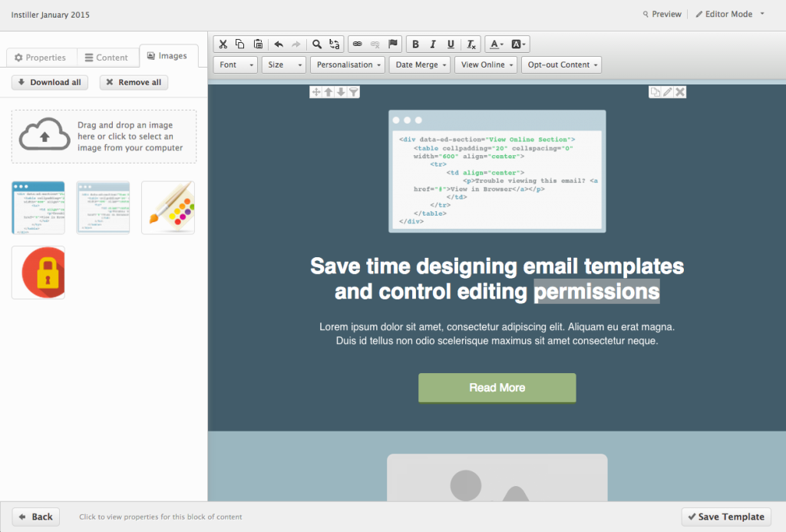The image size is (786, 532).
Task: Click the Paste clipboard icon
Action: point(258,44)
